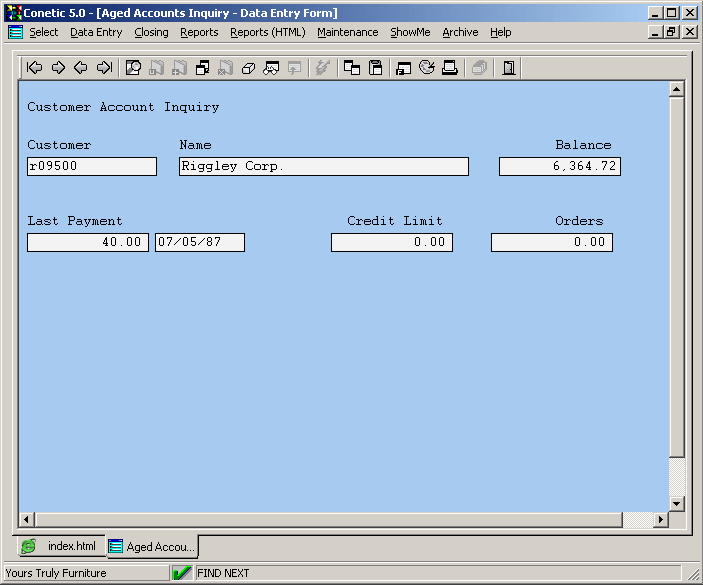Click the Credit Limit input field
Image resolution: width=703 pixels, height=585 pixels.
392,242
